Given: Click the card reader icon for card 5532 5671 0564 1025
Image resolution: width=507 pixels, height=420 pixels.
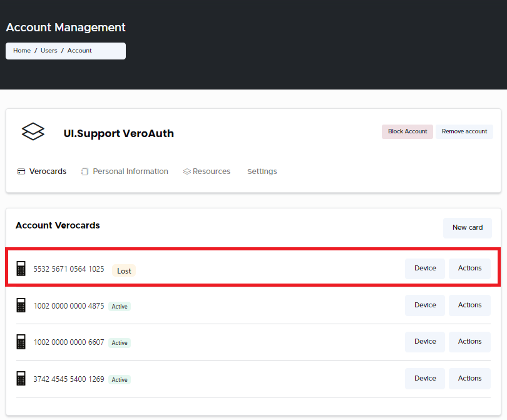Looking at the screenshot, I should (21, 268).
